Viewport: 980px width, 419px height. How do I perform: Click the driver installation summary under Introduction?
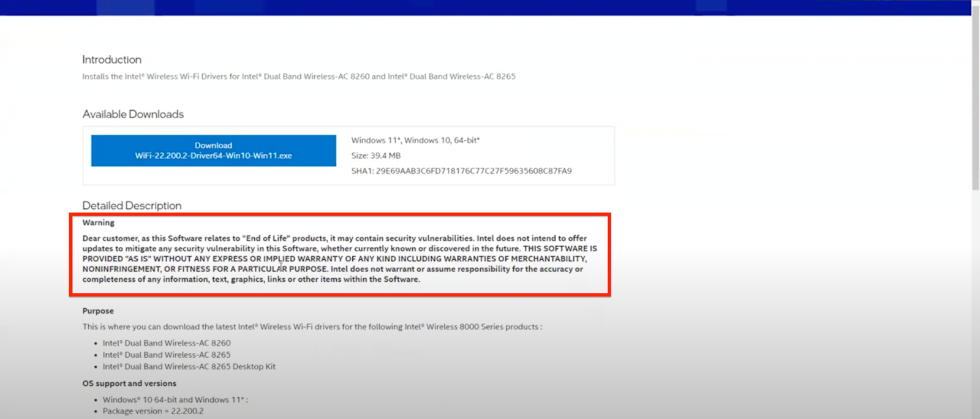coord(298,77)
